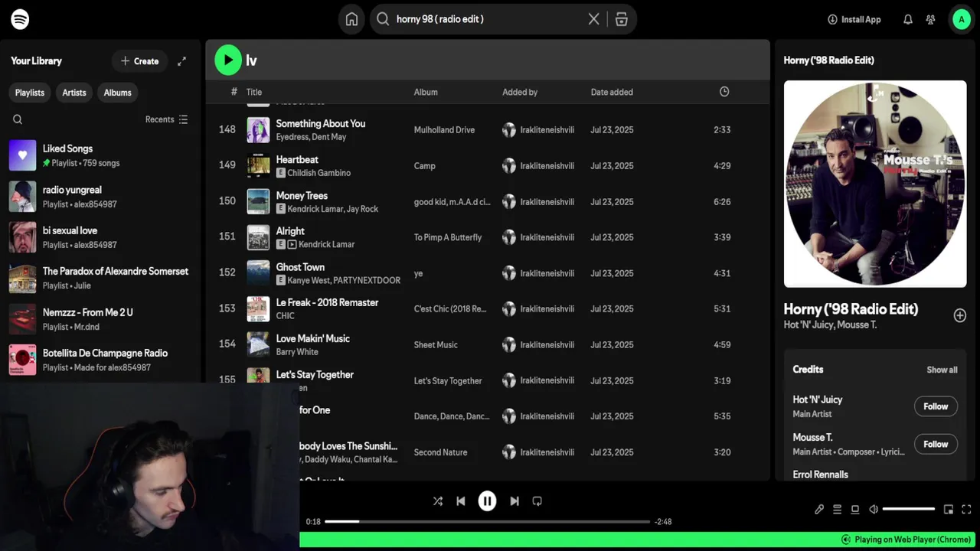This screenshot has height=551, width=980.
Task: Show all credits
Action: (942, 370)
